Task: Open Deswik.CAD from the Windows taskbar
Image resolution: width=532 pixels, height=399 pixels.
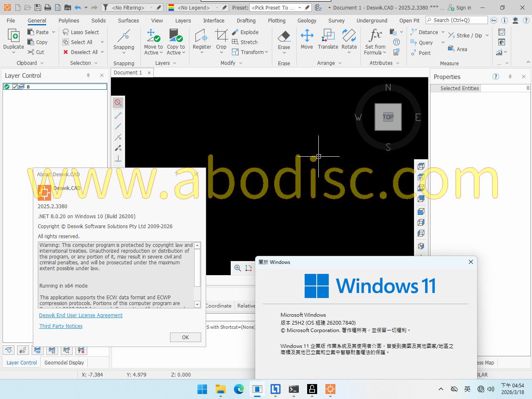Action: (x=330, y=389)
